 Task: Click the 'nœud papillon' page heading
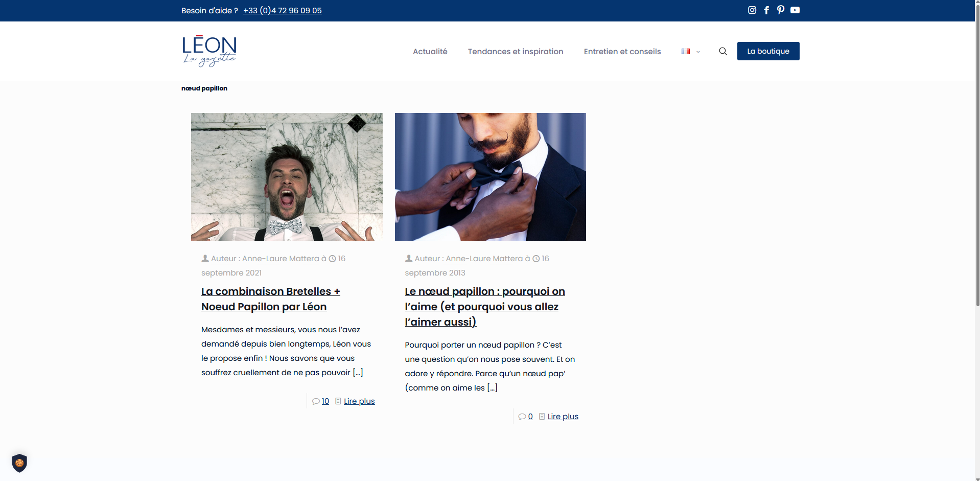point(204,88)
